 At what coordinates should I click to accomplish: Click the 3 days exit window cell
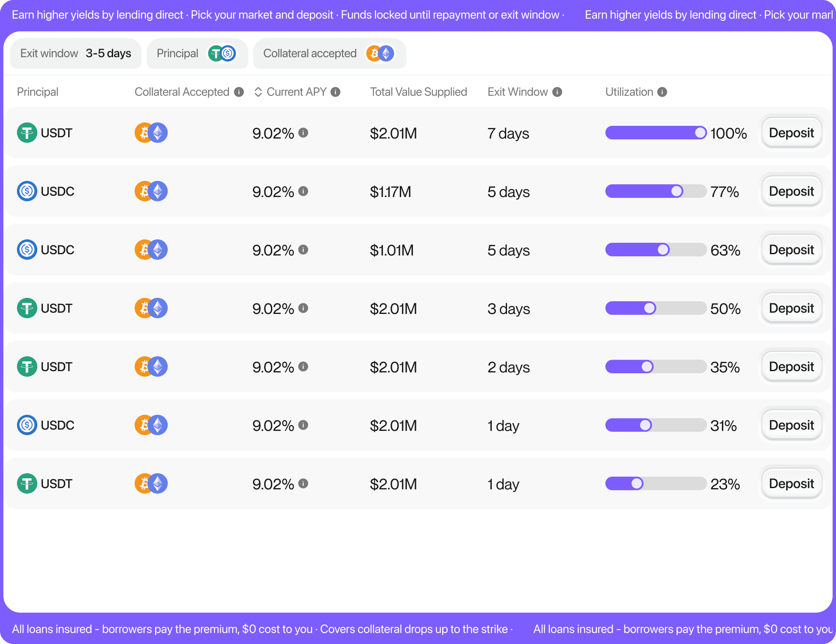(509, 309)
